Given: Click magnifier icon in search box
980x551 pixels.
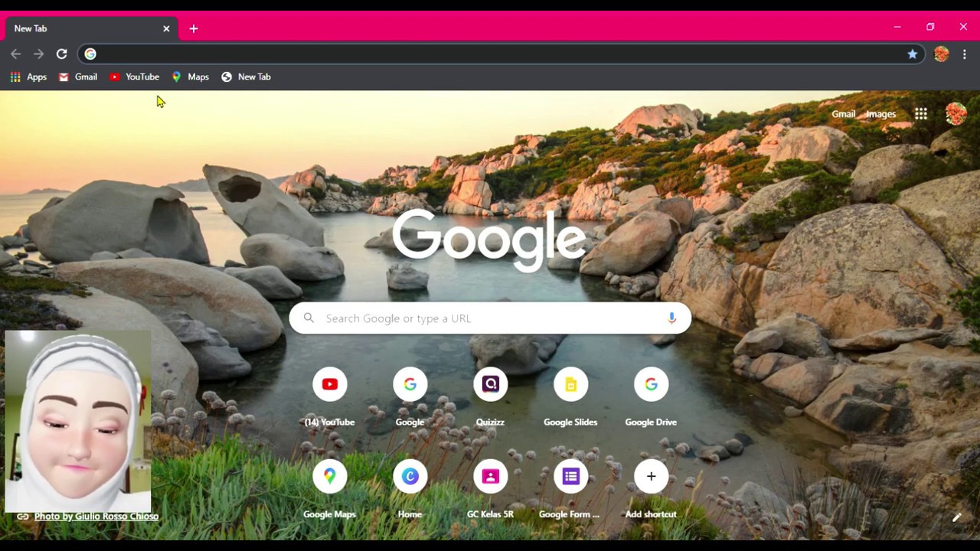Looking at the screenshot, I should [x=309, y=318].
